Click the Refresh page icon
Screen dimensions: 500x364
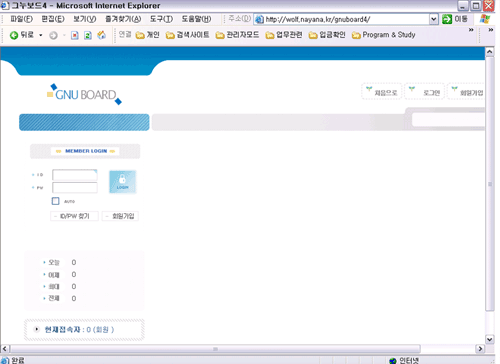[88, 35]
